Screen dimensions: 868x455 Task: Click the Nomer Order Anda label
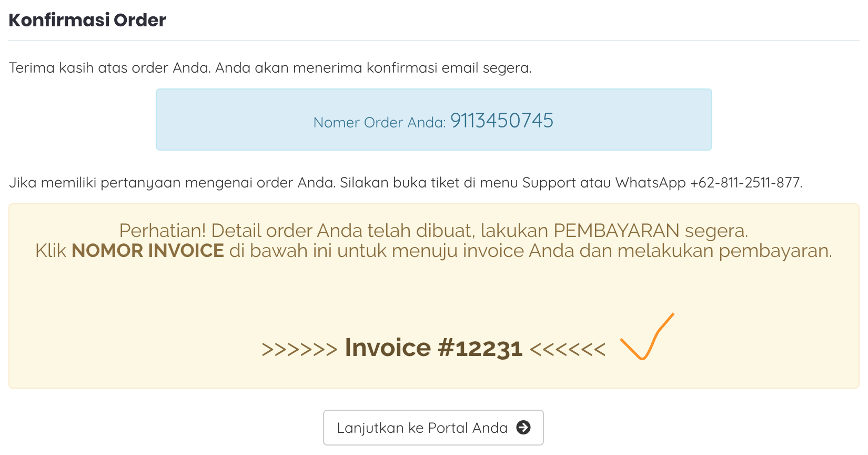coord(379,122)
